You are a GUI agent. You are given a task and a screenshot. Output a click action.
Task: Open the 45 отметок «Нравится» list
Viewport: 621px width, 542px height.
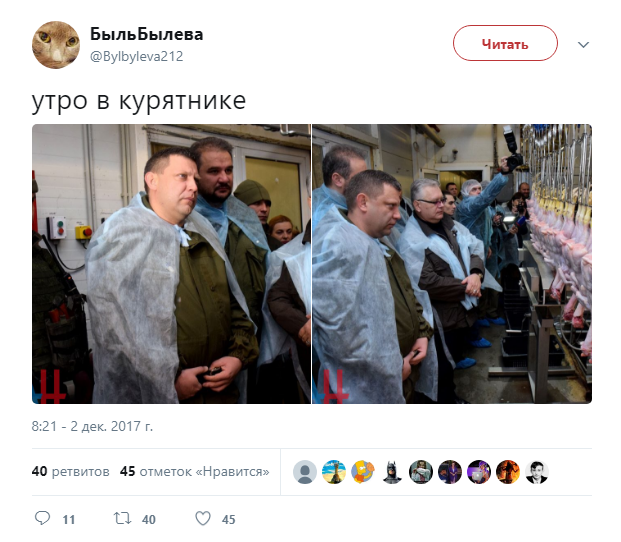pos(194,472)
